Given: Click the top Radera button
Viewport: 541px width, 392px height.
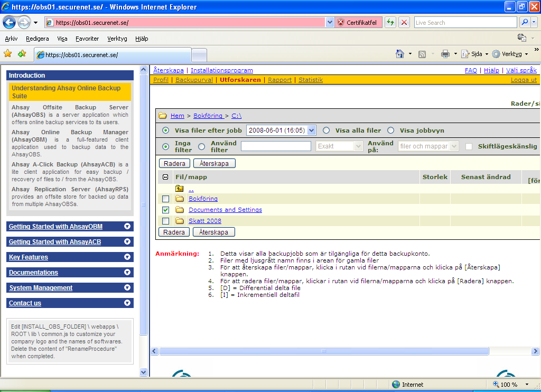Looking at the screenshot, I should (x=174, y=164).
